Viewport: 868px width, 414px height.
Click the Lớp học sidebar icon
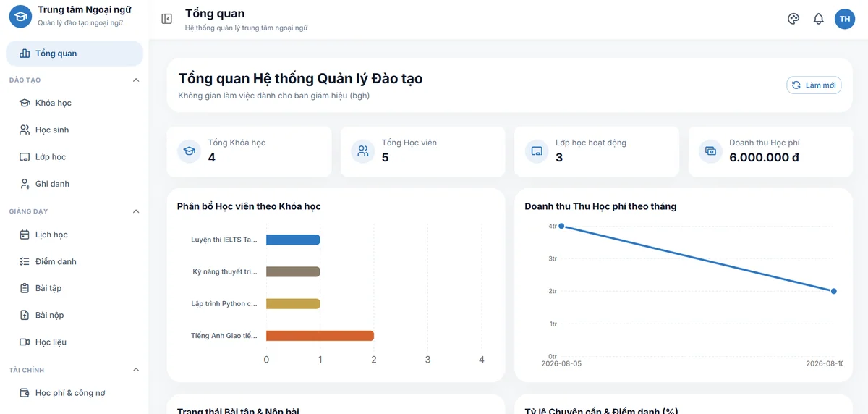[25, 157]
